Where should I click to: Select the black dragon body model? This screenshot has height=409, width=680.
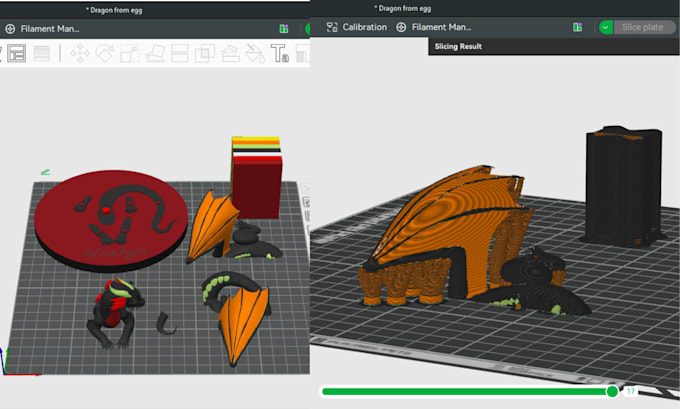click(x=115, y=313)
